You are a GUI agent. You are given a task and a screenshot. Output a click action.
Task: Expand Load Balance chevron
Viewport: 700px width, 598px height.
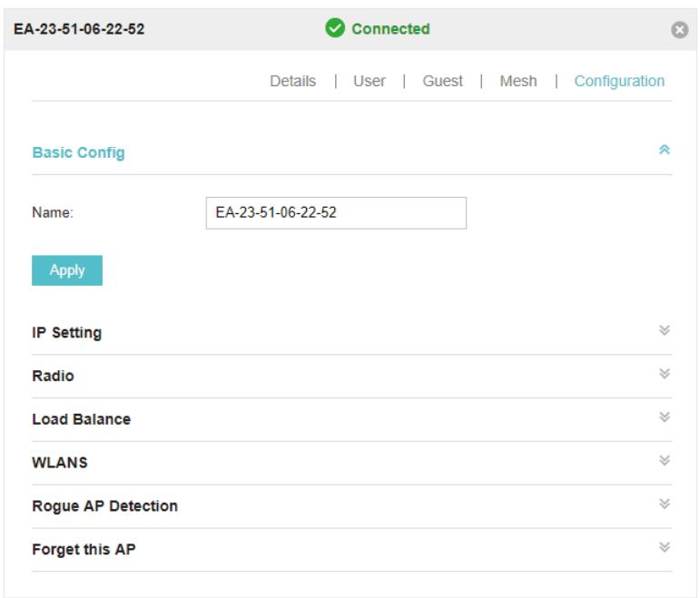click(x=665, y=417)
